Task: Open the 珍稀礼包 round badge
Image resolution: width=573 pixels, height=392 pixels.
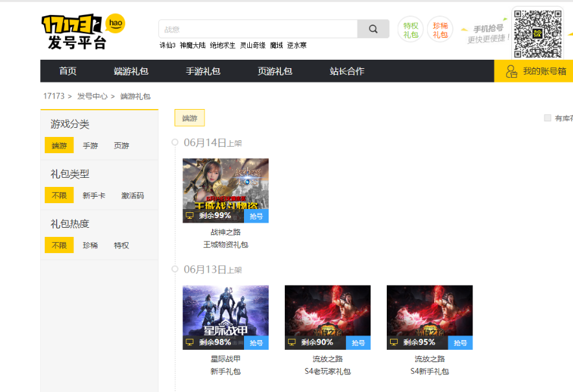Action: (440, 30)
